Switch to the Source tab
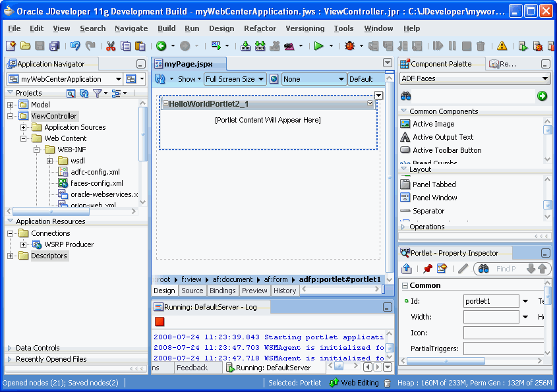The image size is (557, 392). [192, 291]
